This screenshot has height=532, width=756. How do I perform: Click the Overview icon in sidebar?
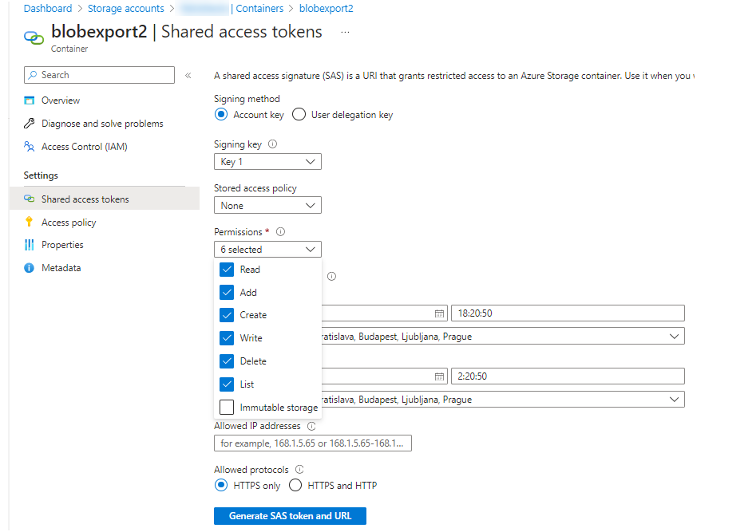(30, 100)
